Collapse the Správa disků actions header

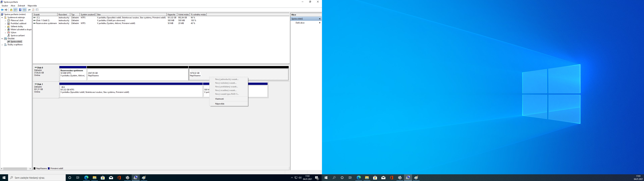(319, 19)
